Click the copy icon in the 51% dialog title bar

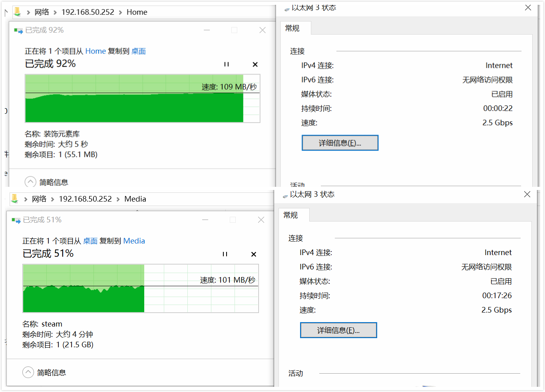point(16,220)
